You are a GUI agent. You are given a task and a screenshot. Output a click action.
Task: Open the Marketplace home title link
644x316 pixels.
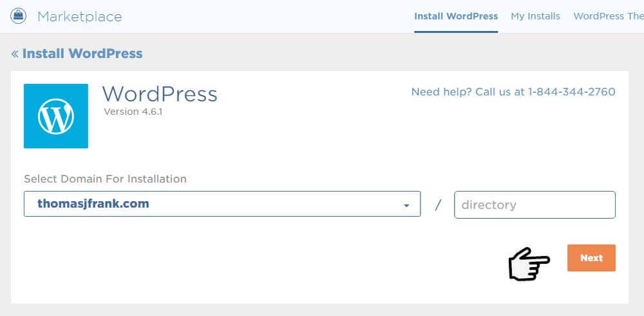tap(80, 17)
